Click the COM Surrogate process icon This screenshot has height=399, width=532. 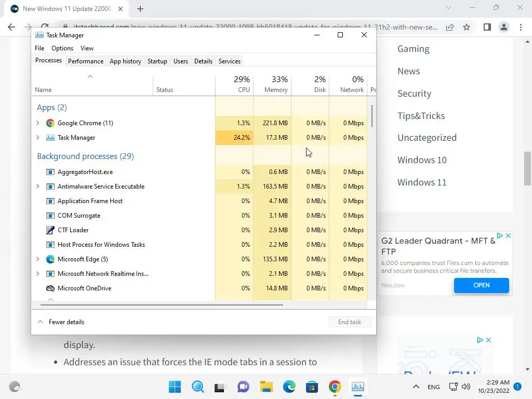tap(50, 216)
